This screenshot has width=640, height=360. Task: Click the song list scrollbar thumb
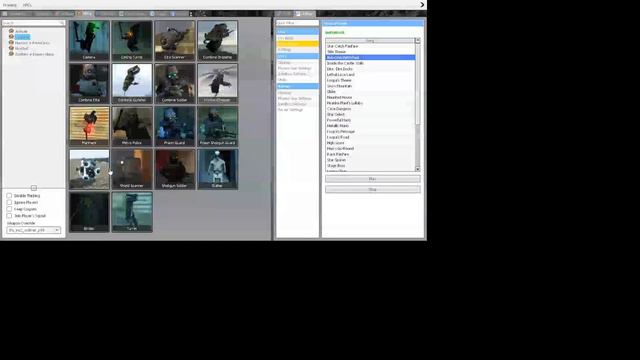pos(418,84)
